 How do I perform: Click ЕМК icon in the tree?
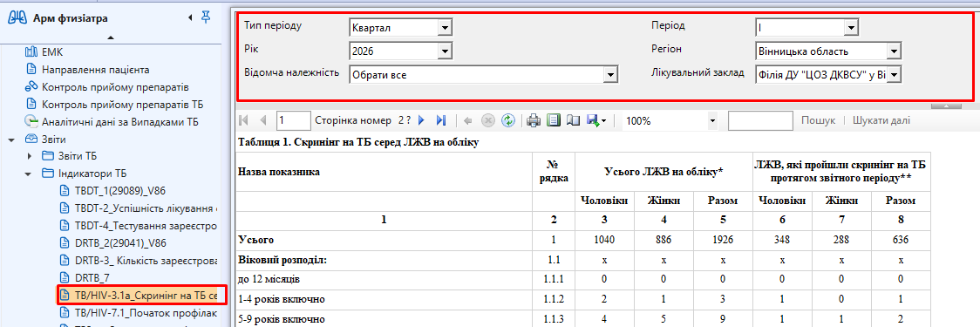pyautogui.click(x=31, y=52)
